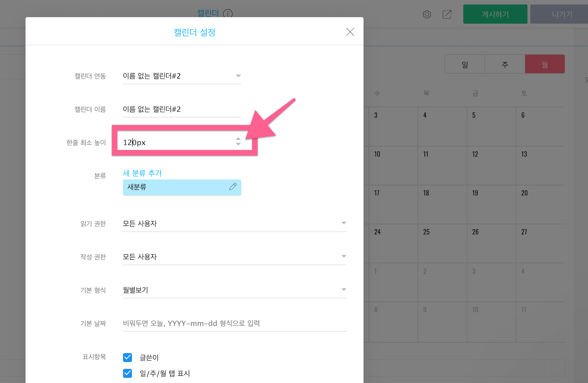Close the 캘린더 설정 dialog
This screenshot has width=588, height=383.
[x=350, y=32]
